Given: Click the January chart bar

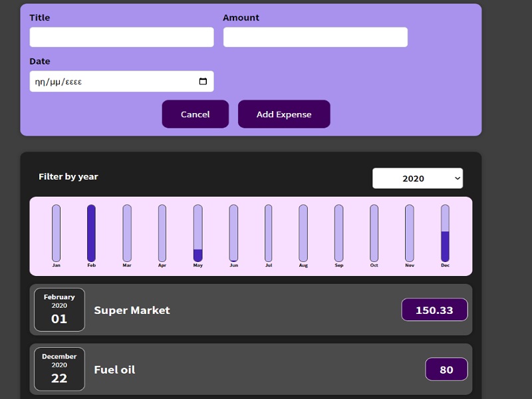Looking at the screenshot, I should tap(56, 233).
